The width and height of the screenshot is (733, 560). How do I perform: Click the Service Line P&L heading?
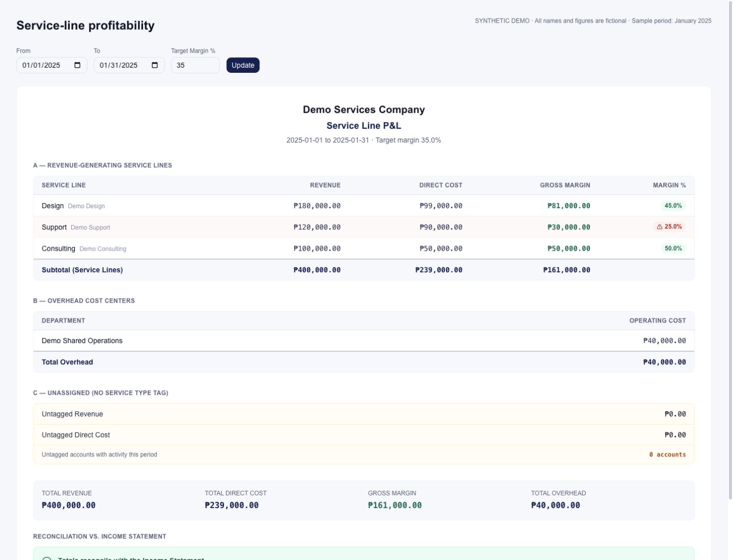[x=364, y=126]
